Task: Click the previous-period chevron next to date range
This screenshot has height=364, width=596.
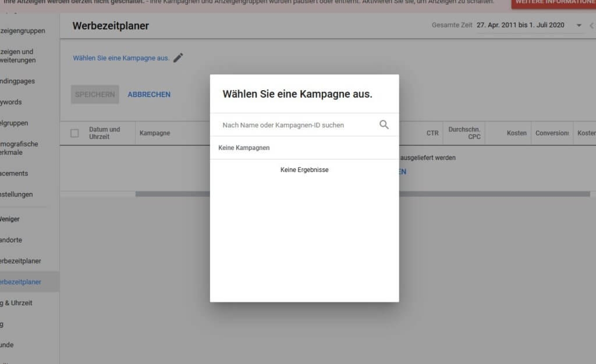Action: point(591,26)
